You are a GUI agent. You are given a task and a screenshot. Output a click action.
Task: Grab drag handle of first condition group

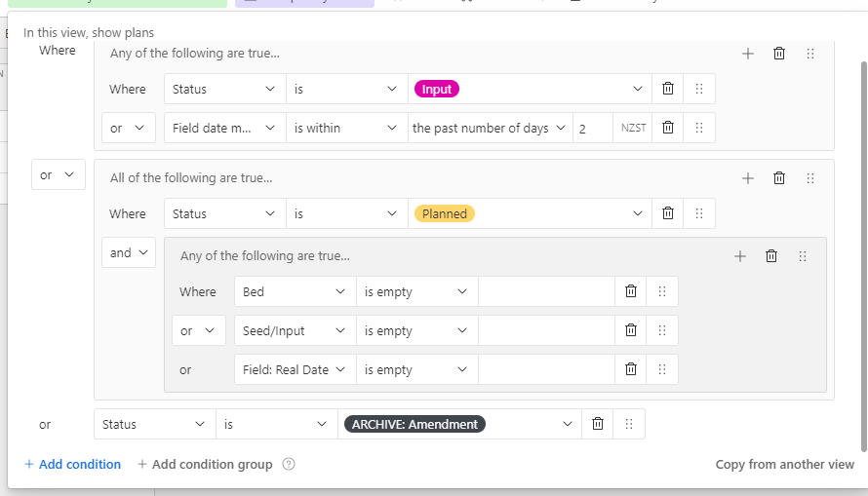tap(809, 54)
